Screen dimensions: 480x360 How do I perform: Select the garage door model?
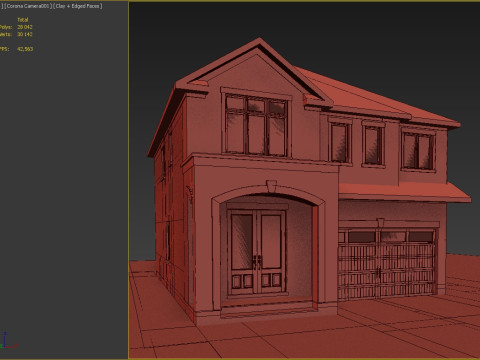click(387, 263)
